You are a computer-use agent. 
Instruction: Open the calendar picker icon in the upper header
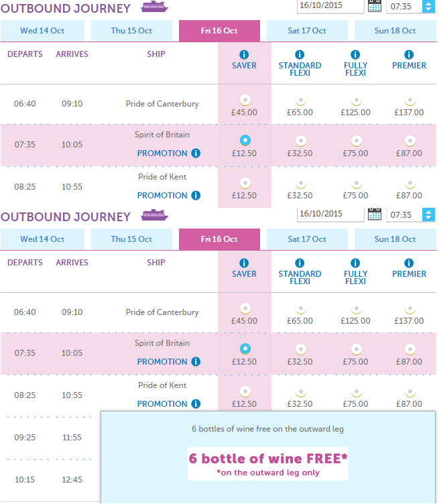(x=375, y=6)
